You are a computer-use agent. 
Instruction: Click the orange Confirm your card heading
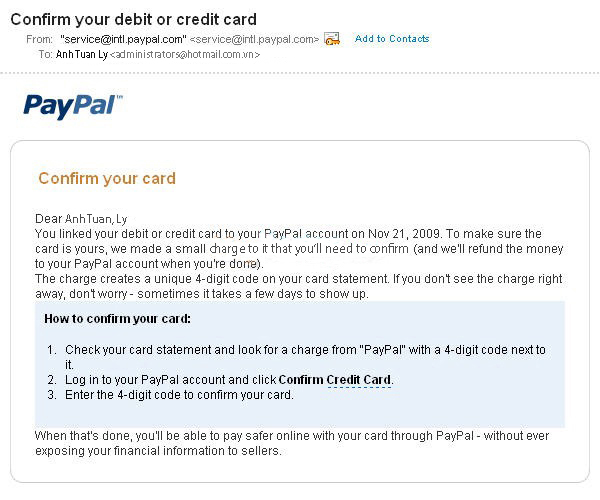pos(107,178)
